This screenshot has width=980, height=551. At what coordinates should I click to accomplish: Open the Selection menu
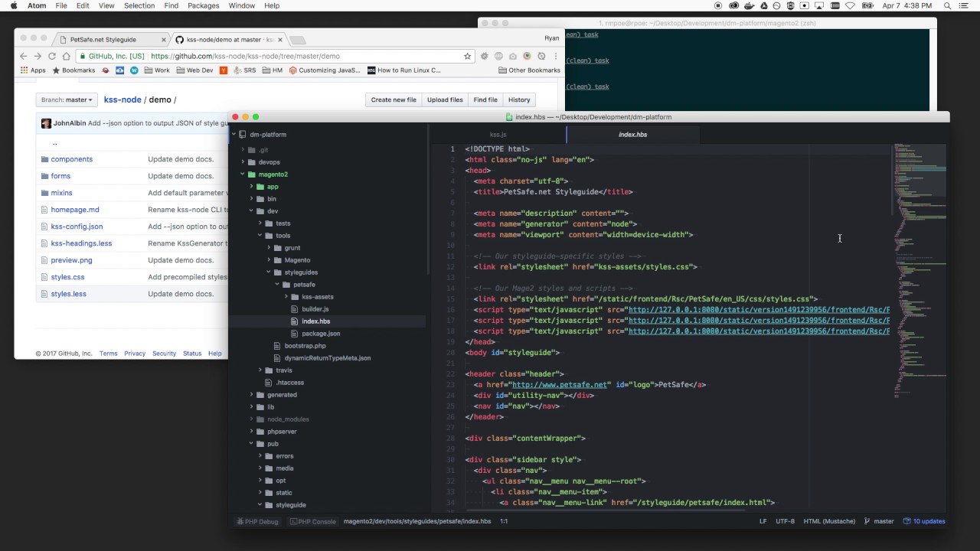pyautogui.click(x=139, y=5)
